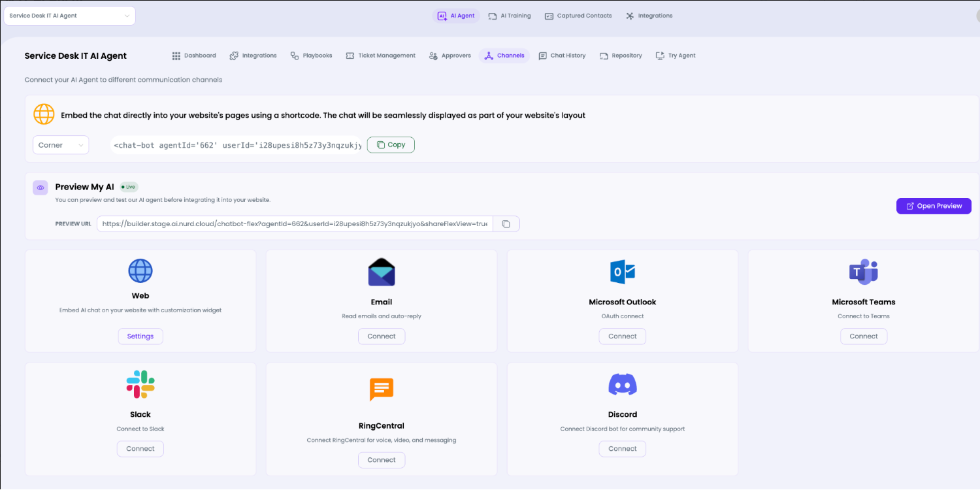Copy the preview URL with the copy icon

pyautogui.click(x=506, y=224)
